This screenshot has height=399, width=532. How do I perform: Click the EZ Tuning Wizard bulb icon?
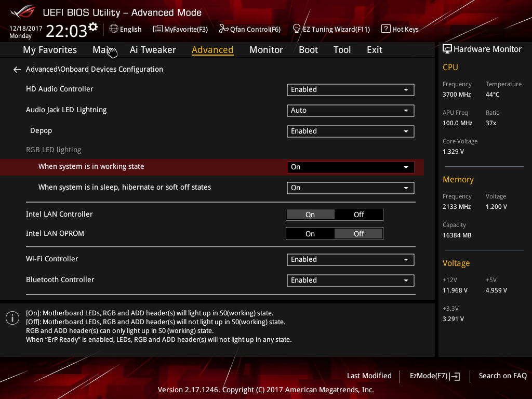coord(297,29)
